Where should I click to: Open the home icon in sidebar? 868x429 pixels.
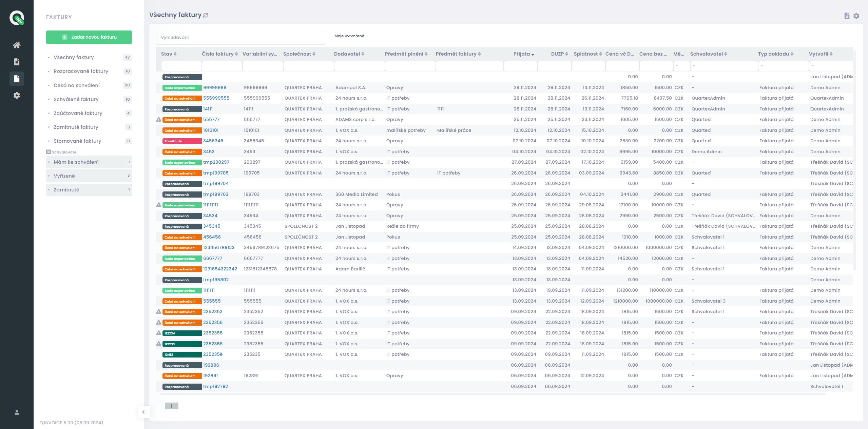17,45
